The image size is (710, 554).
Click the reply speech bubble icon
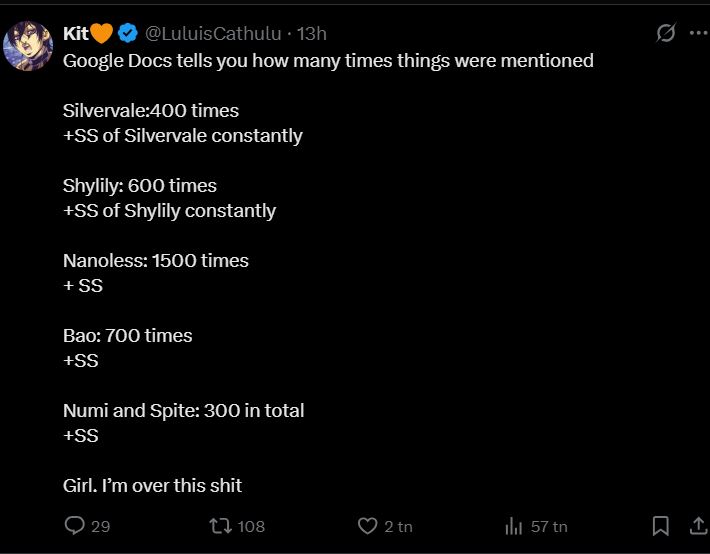[x=75, y=525]
